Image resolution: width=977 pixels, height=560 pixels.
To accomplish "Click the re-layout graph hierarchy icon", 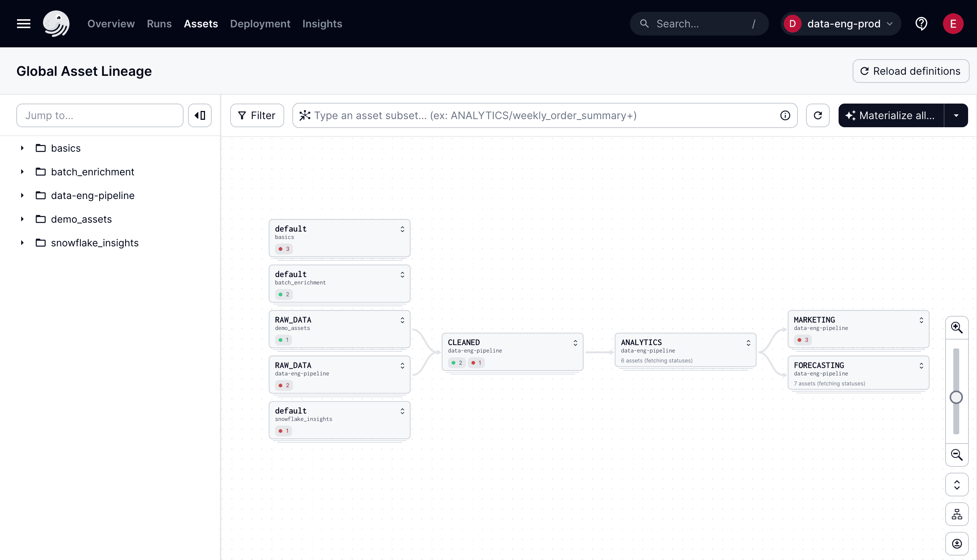I will click(x=957, y=514).
